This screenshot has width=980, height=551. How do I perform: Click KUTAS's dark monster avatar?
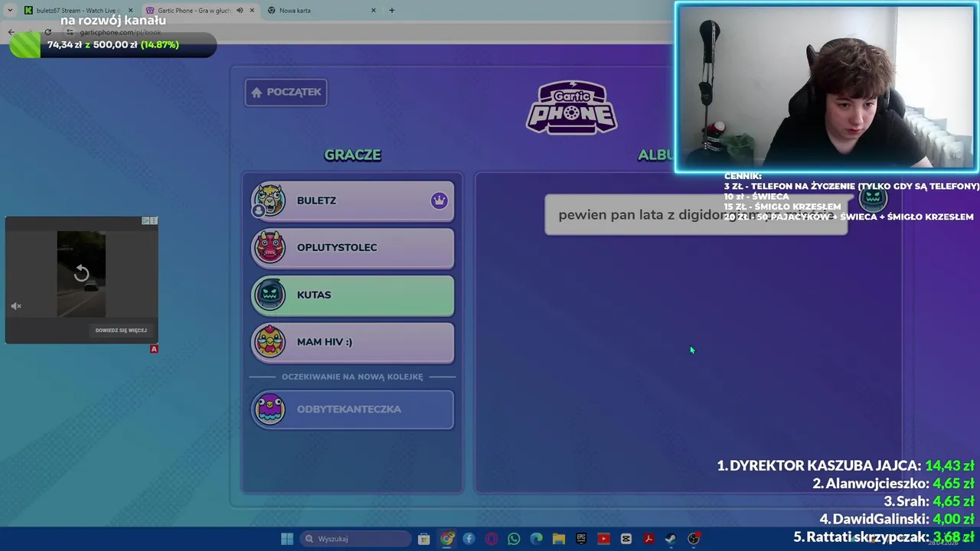[269, 295]
